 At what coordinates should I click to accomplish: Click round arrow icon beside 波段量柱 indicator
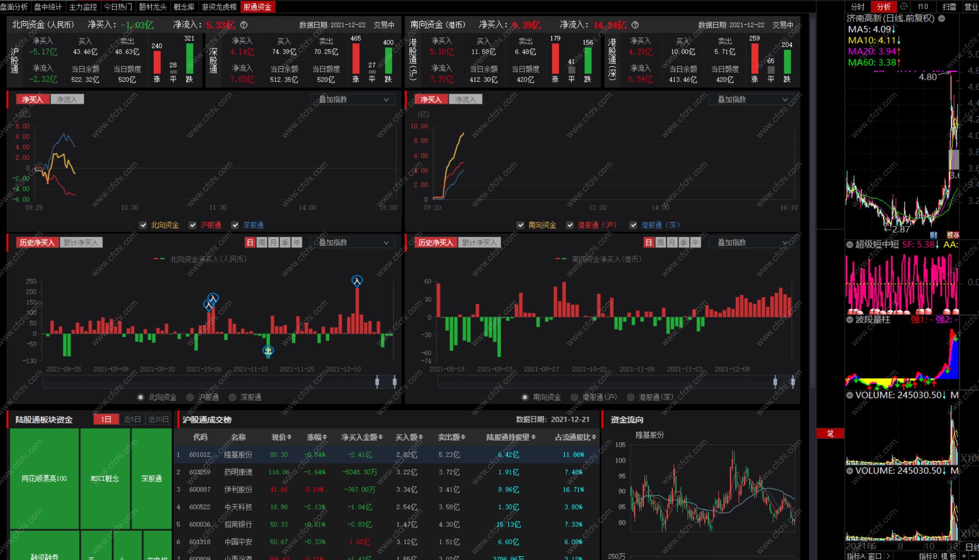click(x=850, y=320)
